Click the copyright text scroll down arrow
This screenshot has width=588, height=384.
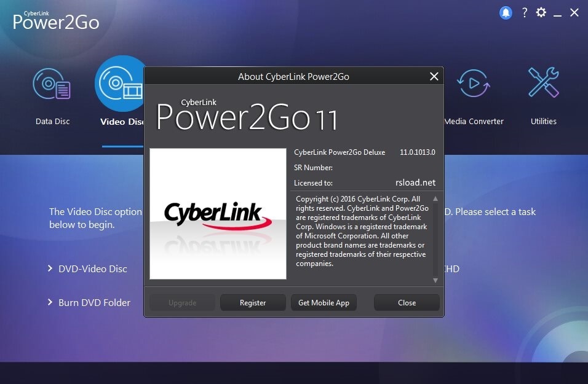(435, 280)
